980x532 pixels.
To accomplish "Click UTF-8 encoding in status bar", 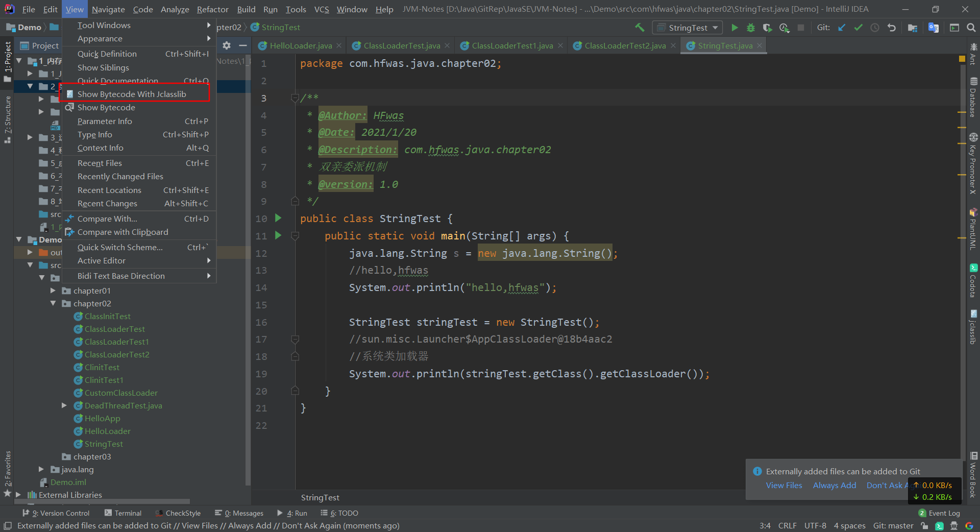I will (815, 526).
